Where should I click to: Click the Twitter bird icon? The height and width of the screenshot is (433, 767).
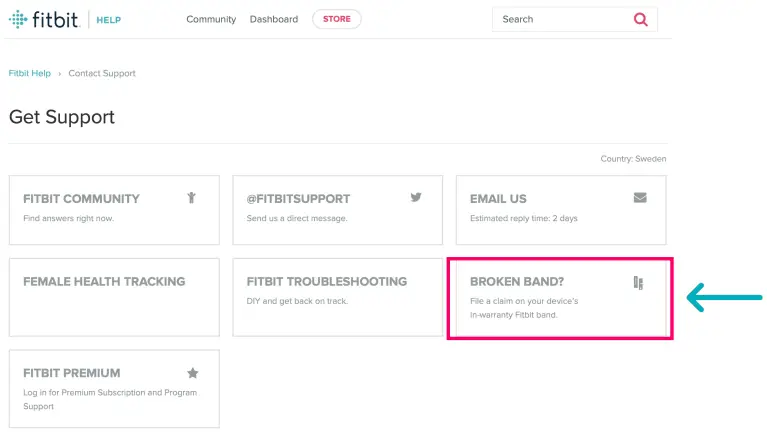(416, 197)
